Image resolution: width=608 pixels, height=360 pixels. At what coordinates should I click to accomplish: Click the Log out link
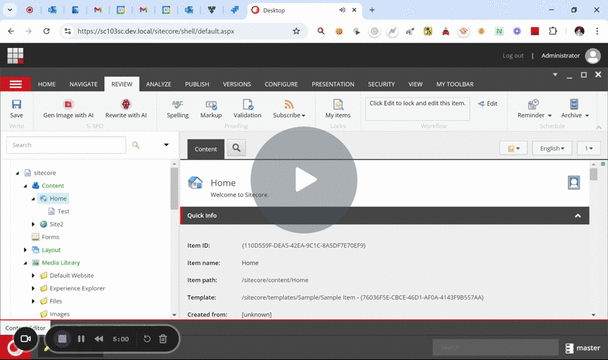click(x=513, y=56)
